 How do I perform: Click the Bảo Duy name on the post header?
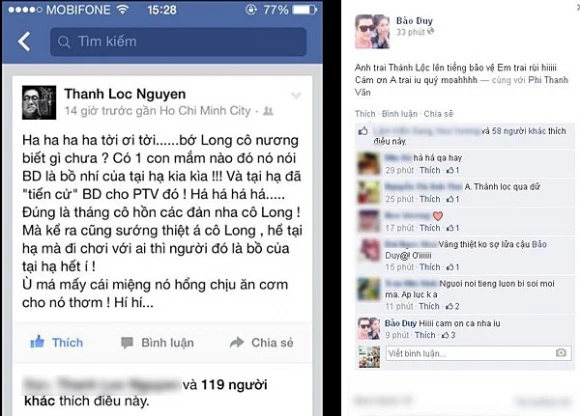pos(414,21)
